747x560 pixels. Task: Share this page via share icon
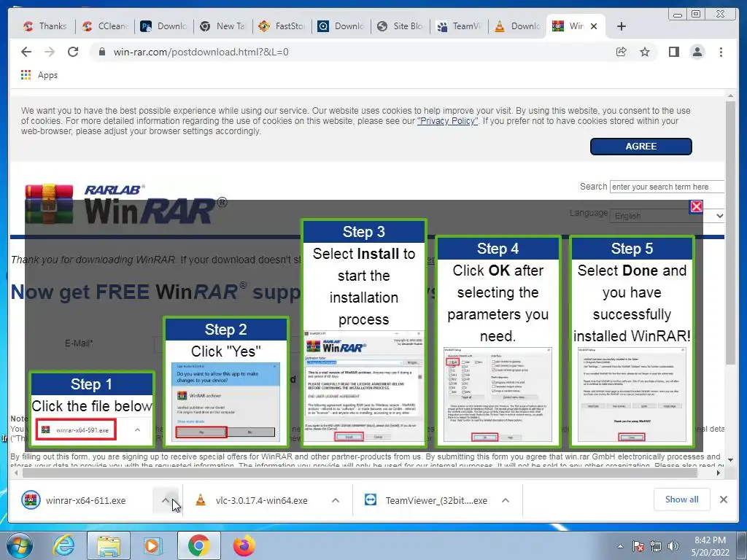pos(622,52)
